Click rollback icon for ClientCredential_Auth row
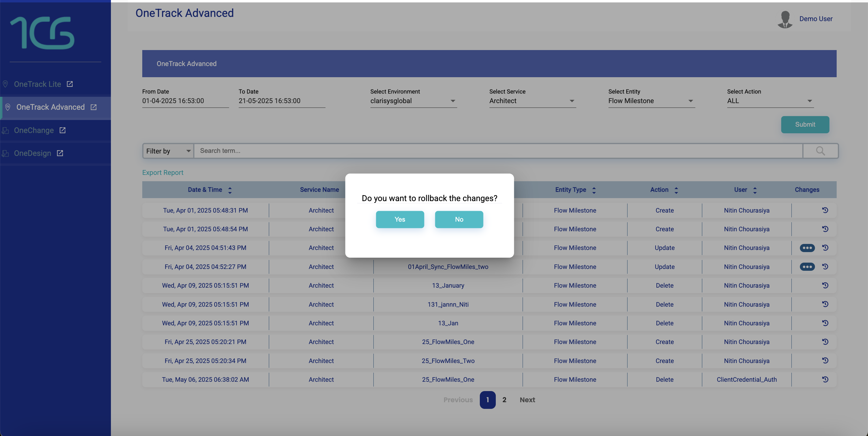Screen dimensions: 868x436 pos(825,379)
